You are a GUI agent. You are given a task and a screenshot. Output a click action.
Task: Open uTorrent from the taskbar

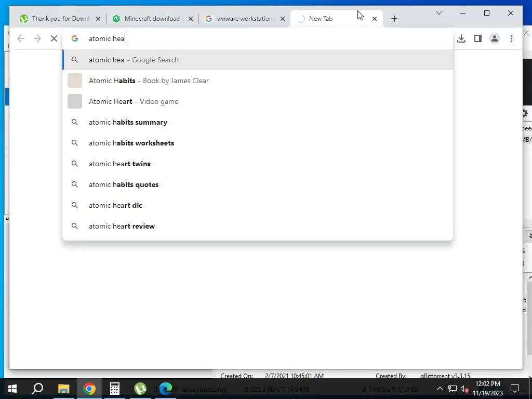[140, 389]
